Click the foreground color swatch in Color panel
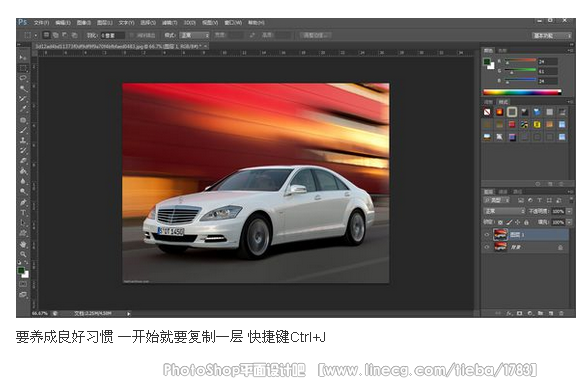Viewport: 587px width, 387px height. [x=487, y=62]
